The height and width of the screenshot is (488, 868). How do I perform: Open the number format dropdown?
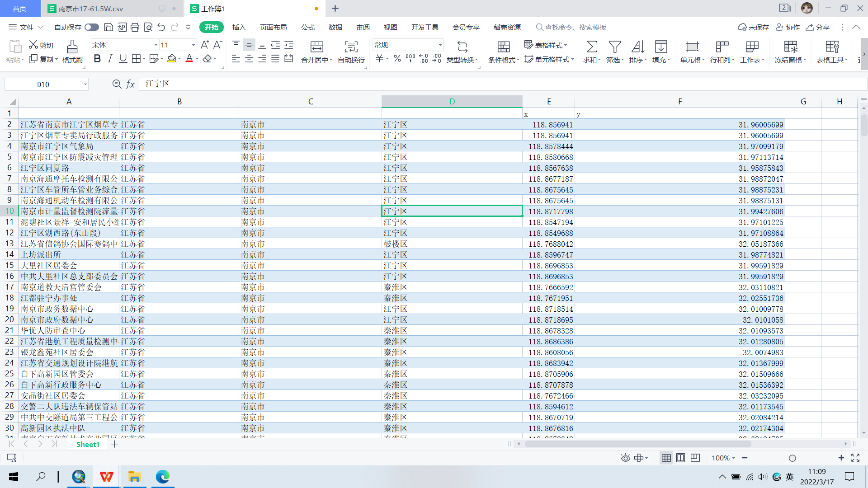pos(440,45)
